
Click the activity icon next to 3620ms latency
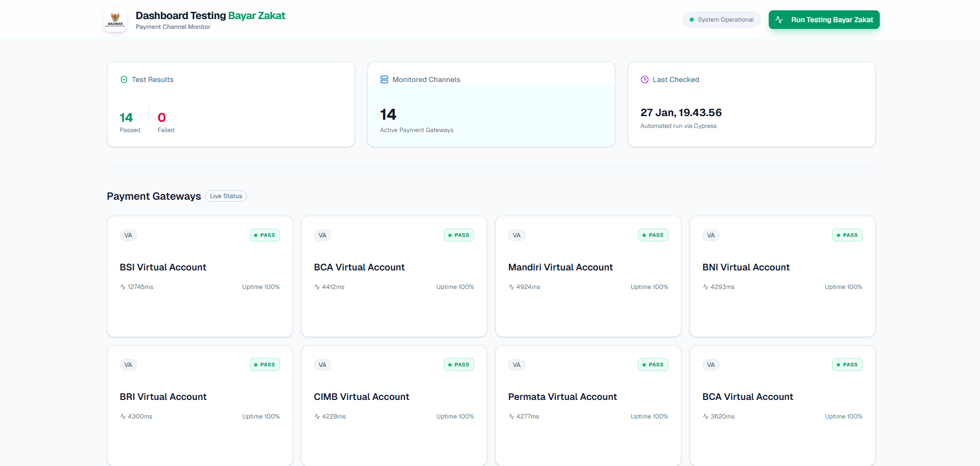coord(705,416)
